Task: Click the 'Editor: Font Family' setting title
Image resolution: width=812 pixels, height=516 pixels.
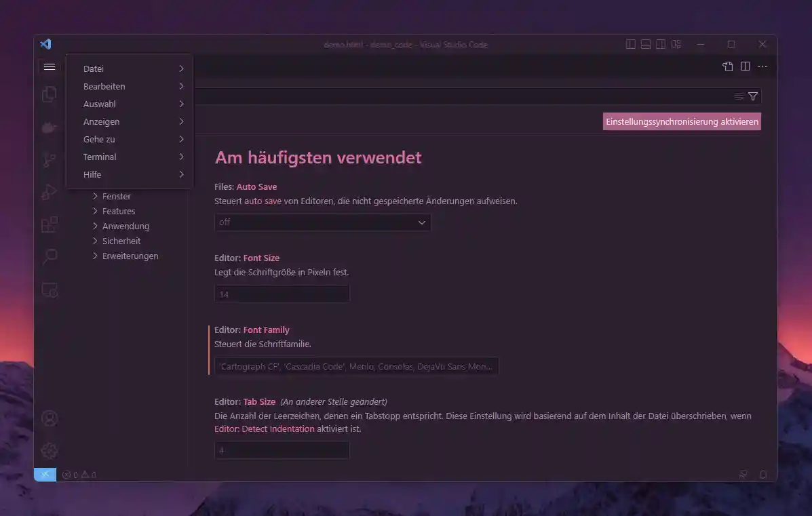Action: [252, 330]
